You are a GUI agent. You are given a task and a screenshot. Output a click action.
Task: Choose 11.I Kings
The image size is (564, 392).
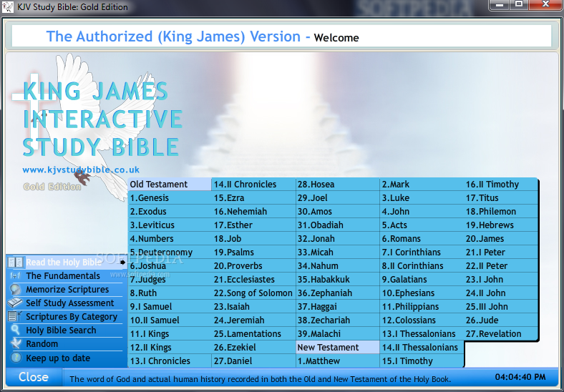[x=170, y=334]
